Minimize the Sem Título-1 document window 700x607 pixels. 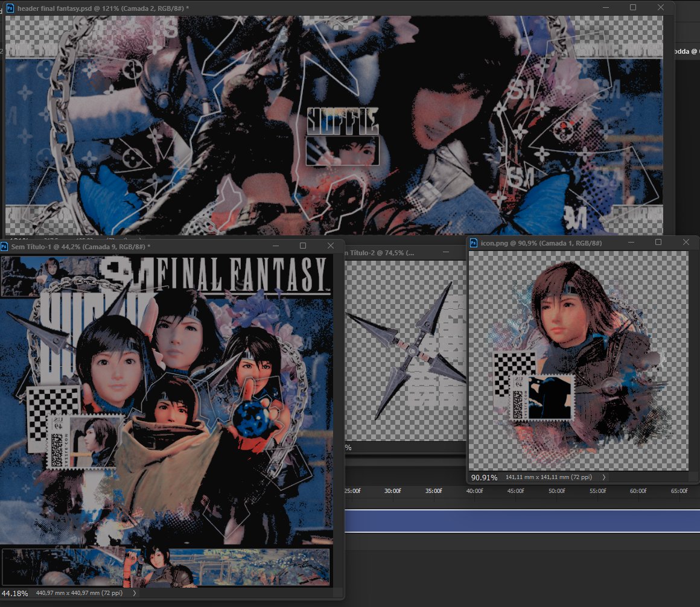276,246
